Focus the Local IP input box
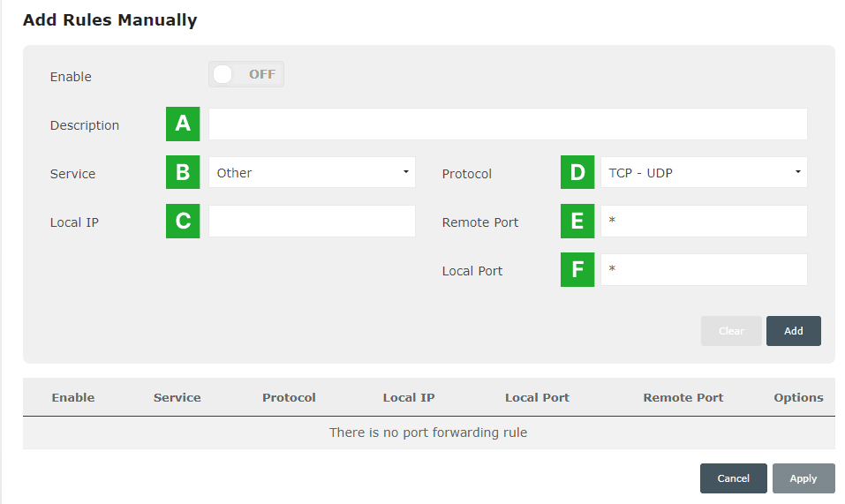Screen dimensions: 845x504 click(x=312, y=222)
